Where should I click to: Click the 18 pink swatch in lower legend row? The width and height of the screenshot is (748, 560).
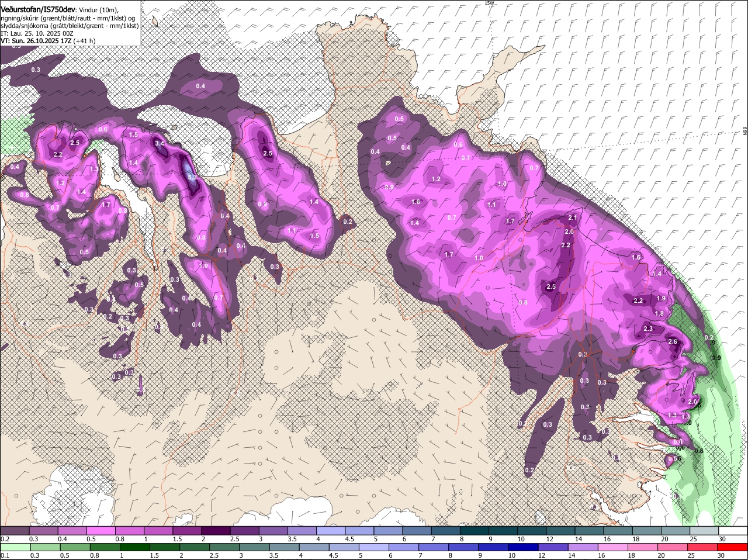pyautogui.click(x=643, y=548)
